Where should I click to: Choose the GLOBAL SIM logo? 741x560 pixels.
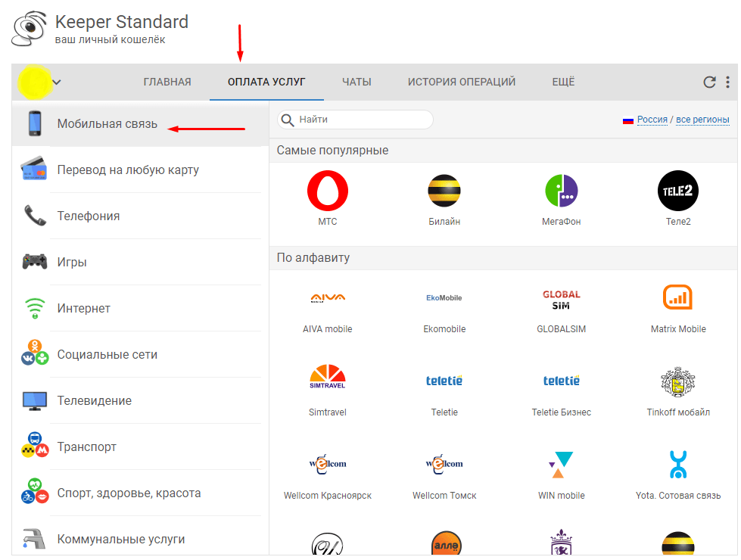tap(562, 300)
